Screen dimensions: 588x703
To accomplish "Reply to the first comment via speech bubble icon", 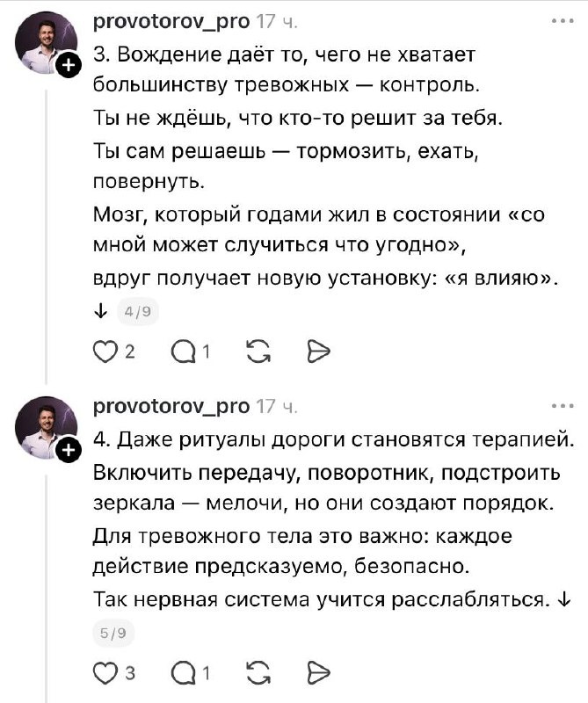I will pos(183,351).
